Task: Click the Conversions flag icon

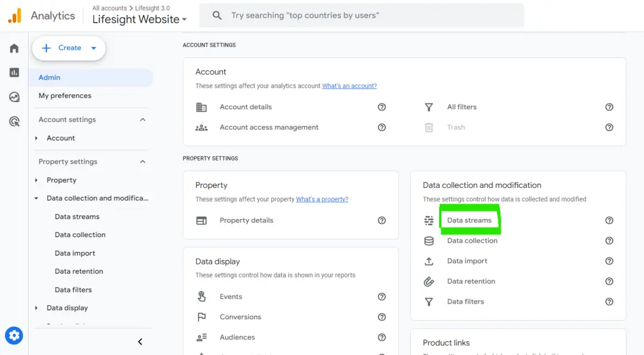Action: point(202,317)
